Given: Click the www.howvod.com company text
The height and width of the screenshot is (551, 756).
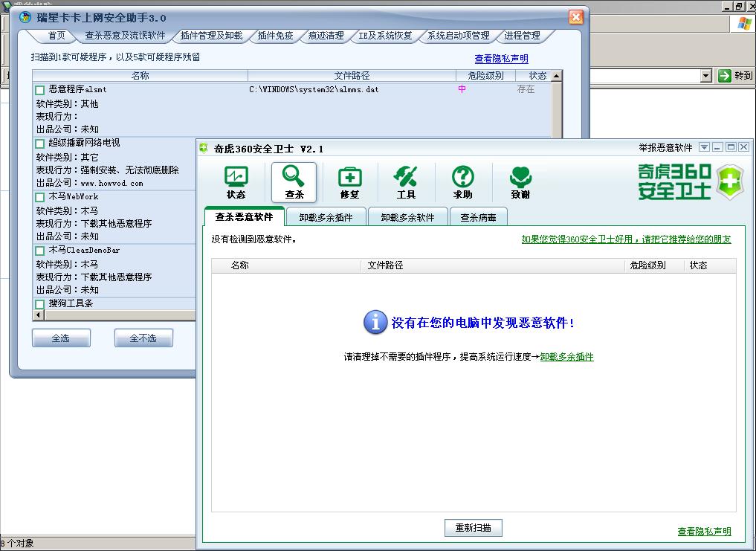Looking at the screenshot, I should tap(112, 183).
